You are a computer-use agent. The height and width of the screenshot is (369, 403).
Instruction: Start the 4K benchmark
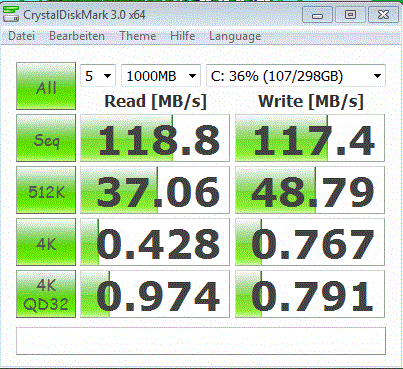pyautogui.click(x=46, y=242)
